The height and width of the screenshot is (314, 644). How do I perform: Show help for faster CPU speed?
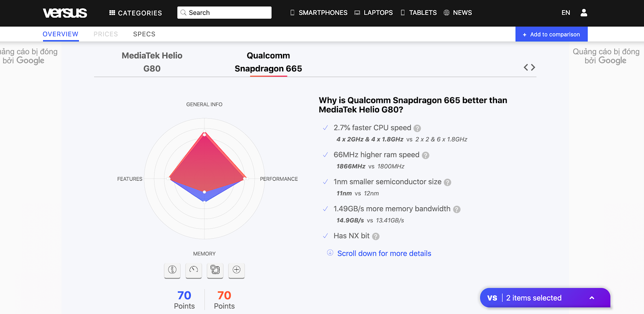[x=417, y=128]
